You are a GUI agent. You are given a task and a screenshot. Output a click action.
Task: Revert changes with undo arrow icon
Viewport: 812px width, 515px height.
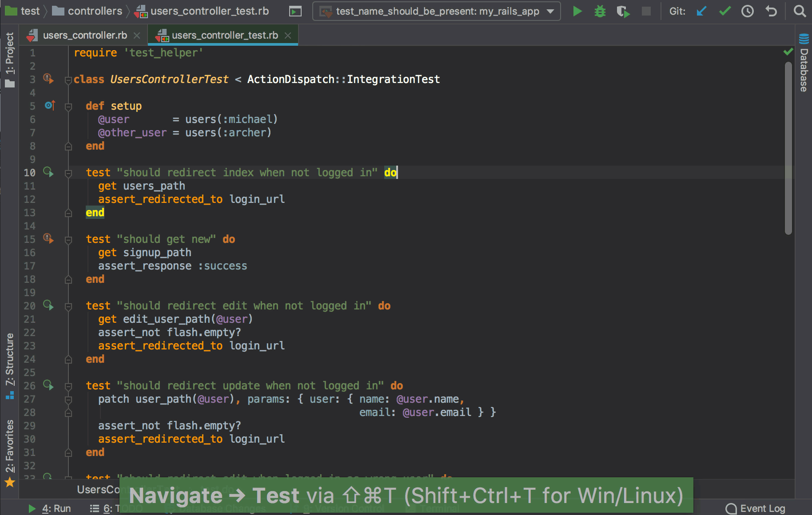click(771, 11)
